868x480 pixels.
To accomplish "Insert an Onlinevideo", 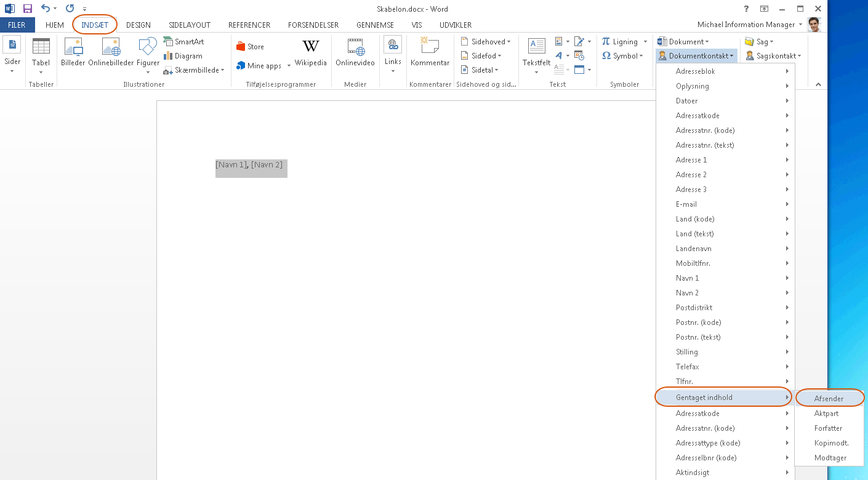I will pyautogui.click(x=355, y=47).
